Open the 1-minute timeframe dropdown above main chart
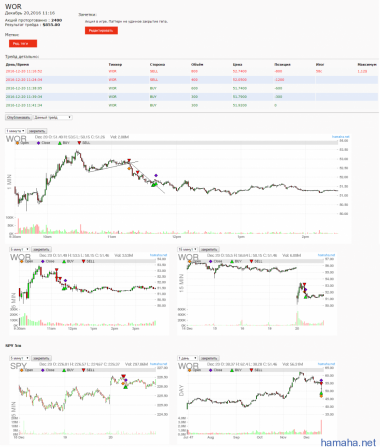Image resolution: width=380 pixels, height=447 pixels. click(x=16, y=131)
